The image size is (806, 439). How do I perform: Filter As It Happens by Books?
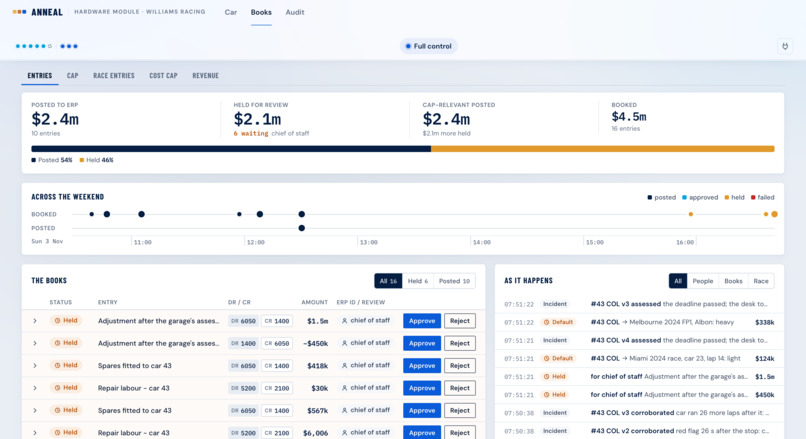tap(733, 281)
